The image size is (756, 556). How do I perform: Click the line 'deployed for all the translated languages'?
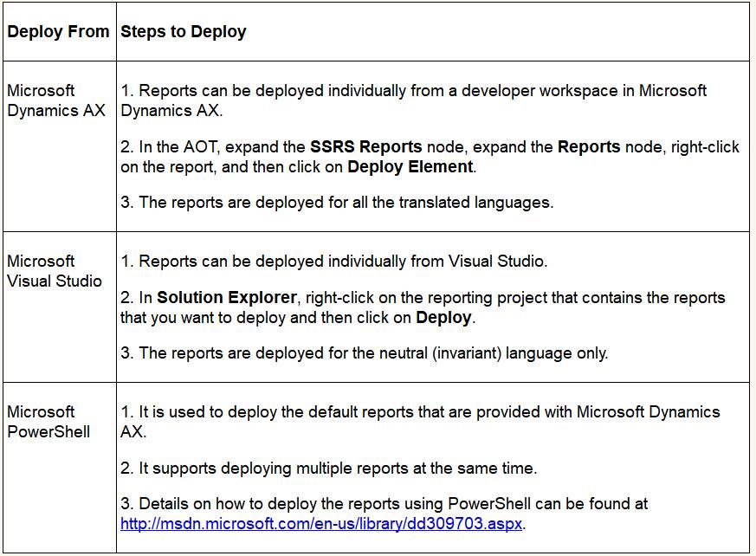click(337, 202)
